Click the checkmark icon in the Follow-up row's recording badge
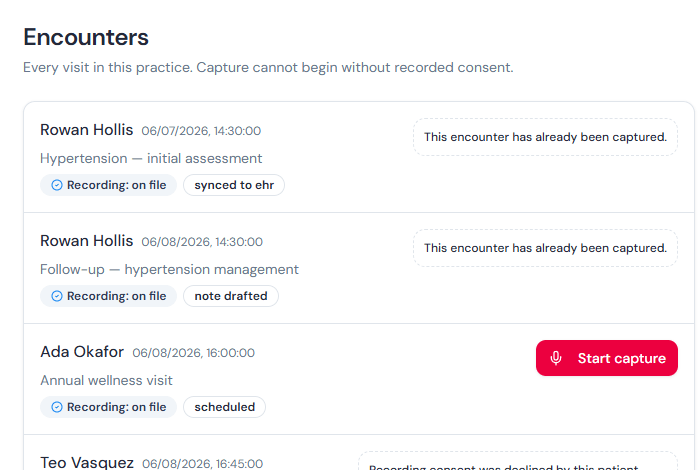The image size is (700, 470). (x=57, y=296)
